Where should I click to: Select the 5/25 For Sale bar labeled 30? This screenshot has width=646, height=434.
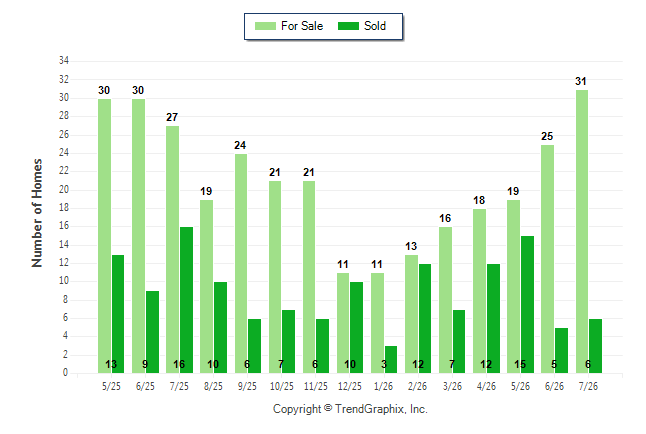pos(104,236)
